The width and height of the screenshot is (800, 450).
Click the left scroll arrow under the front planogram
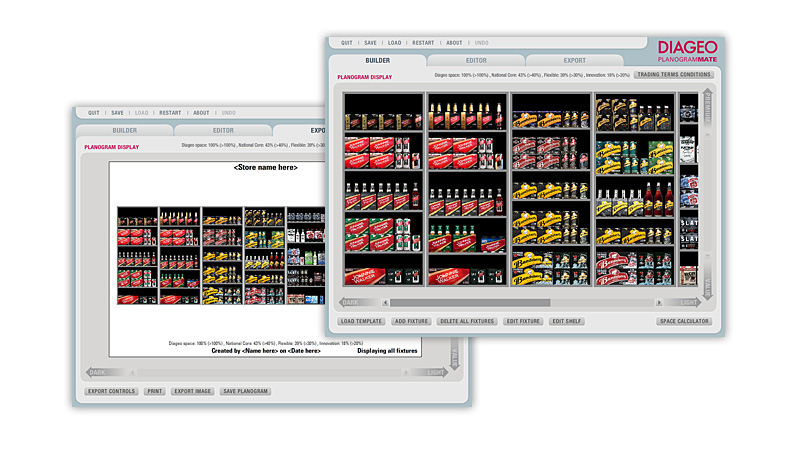[x=384, y=302]
